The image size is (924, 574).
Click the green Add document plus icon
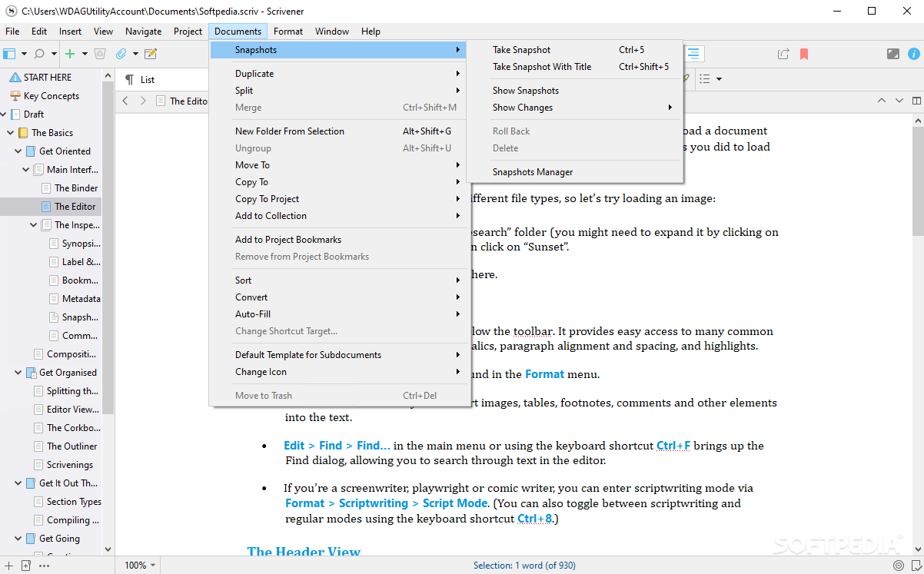[70, 54]
